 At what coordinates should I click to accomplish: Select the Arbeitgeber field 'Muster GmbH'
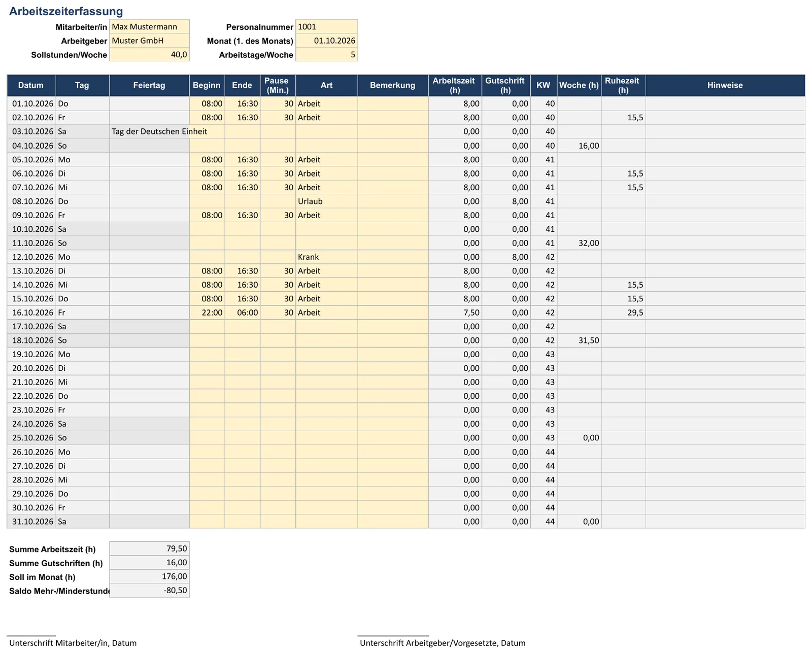[x=149, y=41]
